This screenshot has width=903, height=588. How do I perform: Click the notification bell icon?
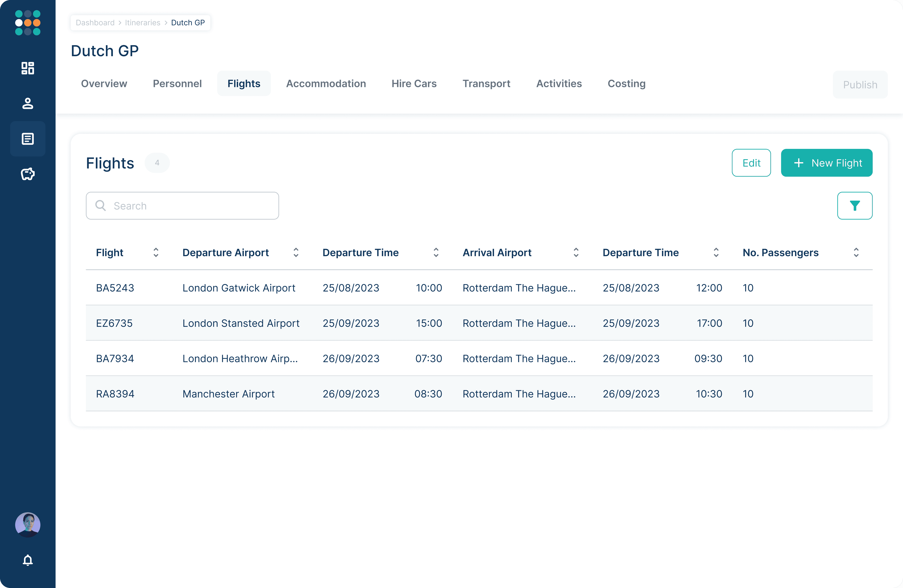[x=28, y=560]
